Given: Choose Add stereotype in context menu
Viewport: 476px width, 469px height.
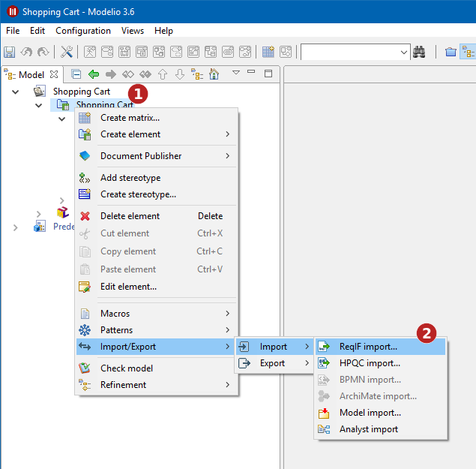Looking at the screenshot, I should click(x=157, y=178).
